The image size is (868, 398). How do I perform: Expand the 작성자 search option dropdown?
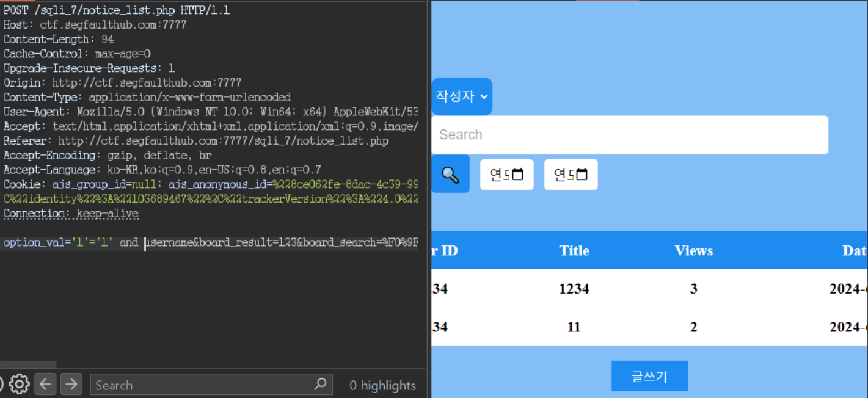click(x=462, y=96)
